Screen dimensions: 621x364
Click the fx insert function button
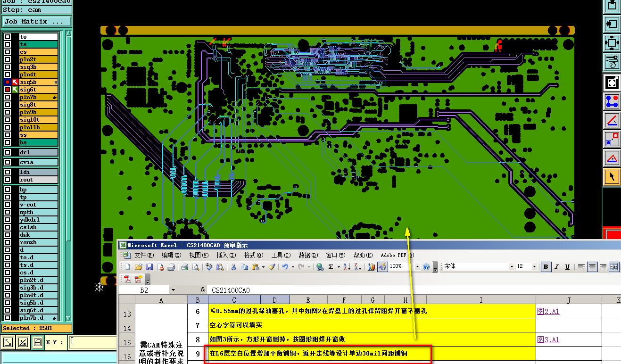click(203, 290)
